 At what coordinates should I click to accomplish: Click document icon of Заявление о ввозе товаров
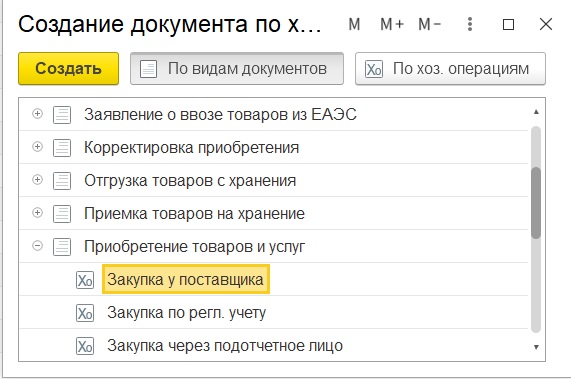coord(62,115)
